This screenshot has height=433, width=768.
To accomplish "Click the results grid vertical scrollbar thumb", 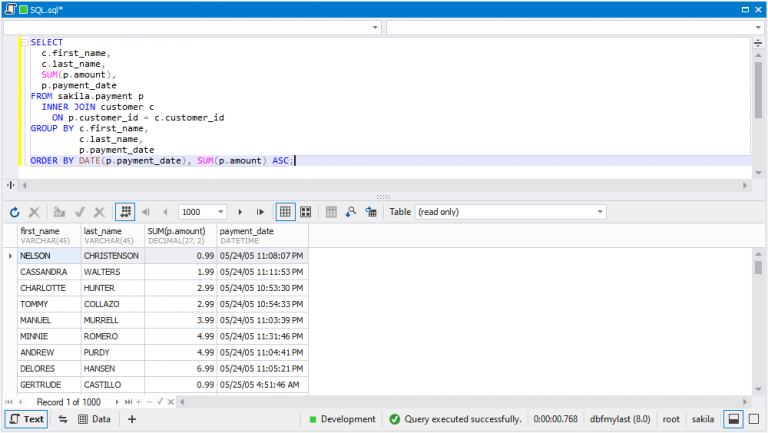I will pos(758,267).
